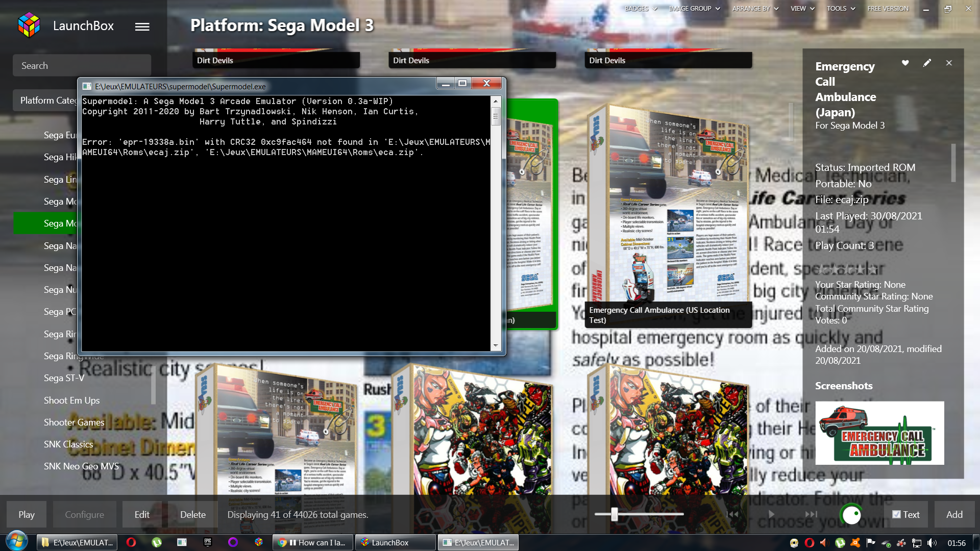Edit game details with pencil icon
This screenshot has height=551, width=980.
(927, 63)
